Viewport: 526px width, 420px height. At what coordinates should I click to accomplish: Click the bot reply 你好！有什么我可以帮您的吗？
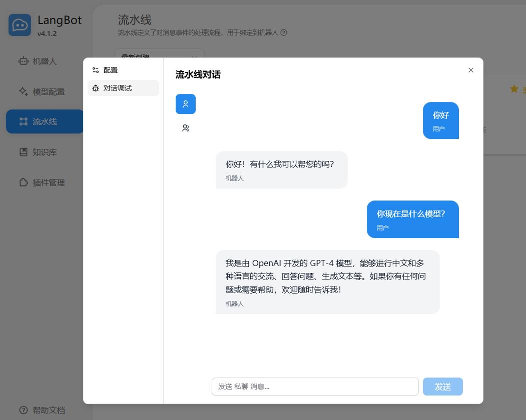(281, 169)
